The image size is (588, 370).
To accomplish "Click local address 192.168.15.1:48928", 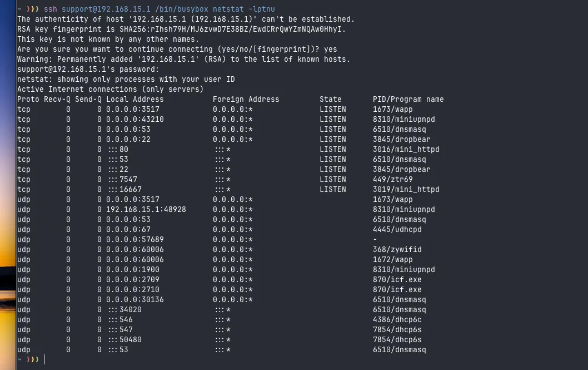I will click(x=146, y=209).
